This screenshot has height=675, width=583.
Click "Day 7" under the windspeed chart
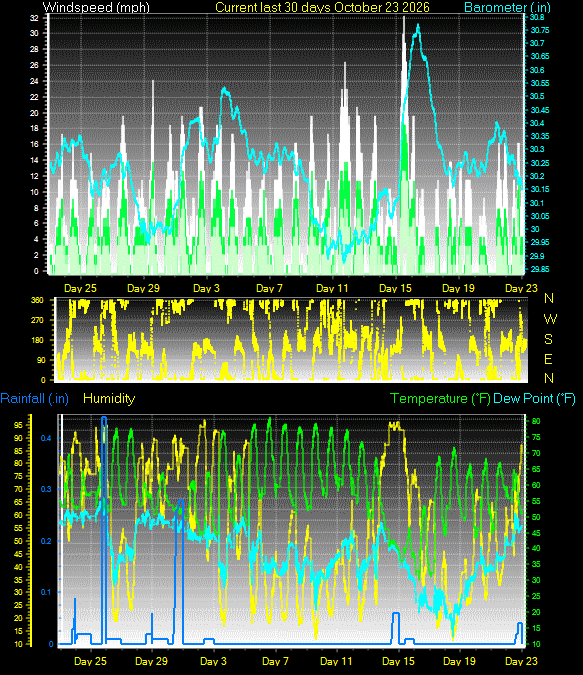(269, 288)
